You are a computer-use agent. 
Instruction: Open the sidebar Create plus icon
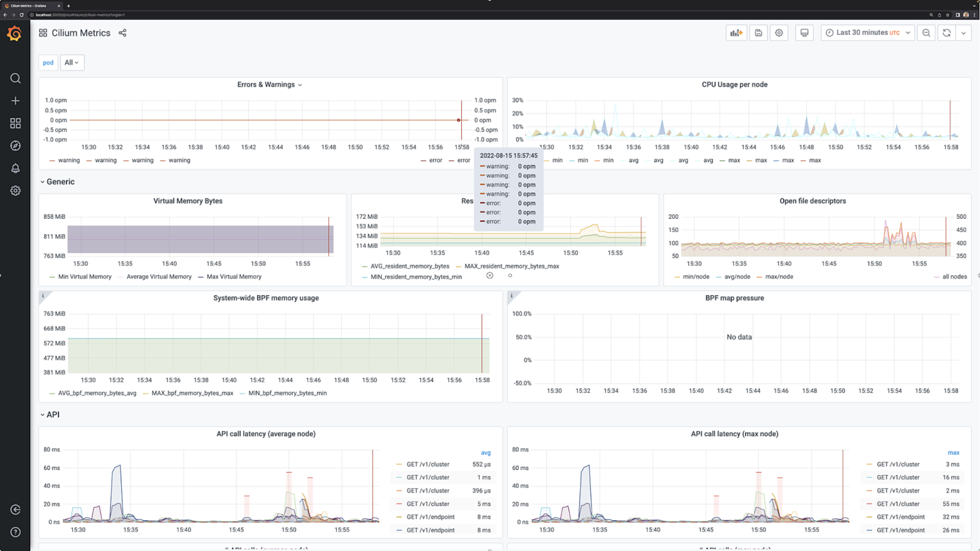point(15,101)
